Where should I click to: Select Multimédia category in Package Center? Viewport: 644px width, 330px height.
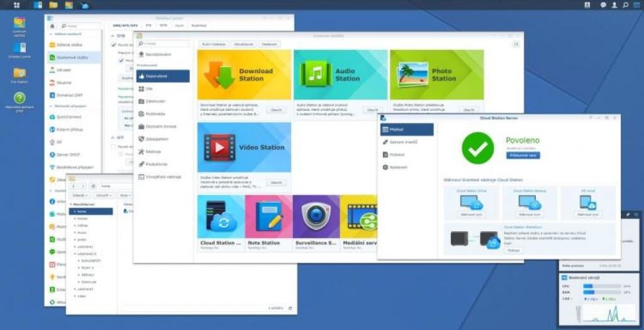coord(163,113)
